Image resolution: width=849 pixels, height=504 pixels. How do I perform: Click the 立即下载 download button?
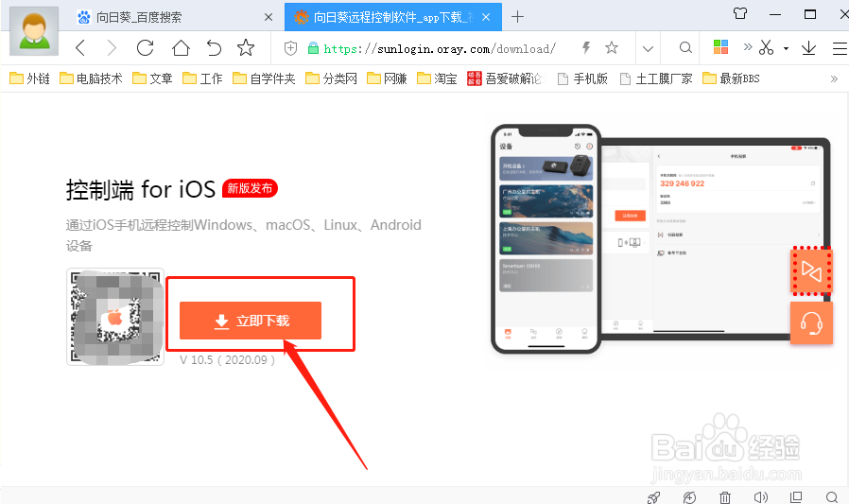point(251,321)
